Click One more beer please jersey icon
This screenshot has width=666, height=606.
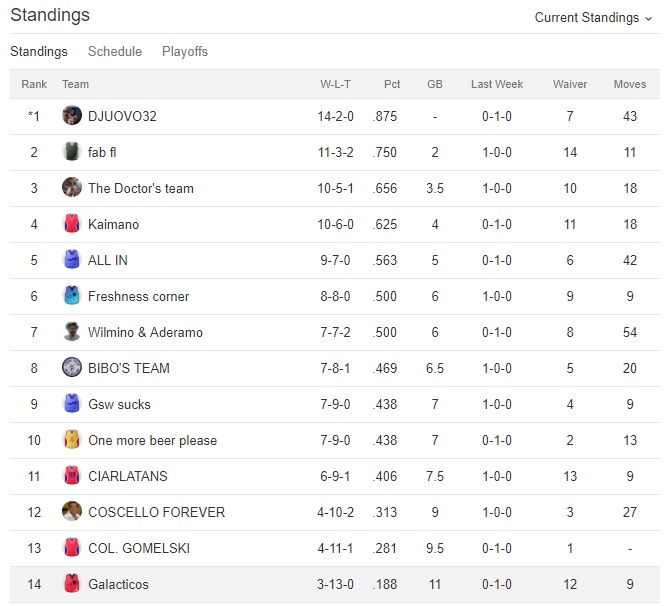click(x=71, y=440)
